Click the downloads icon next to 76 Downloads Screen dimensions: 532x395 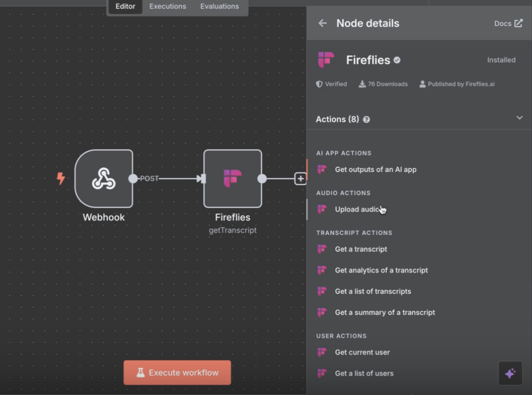coord(362,84)
